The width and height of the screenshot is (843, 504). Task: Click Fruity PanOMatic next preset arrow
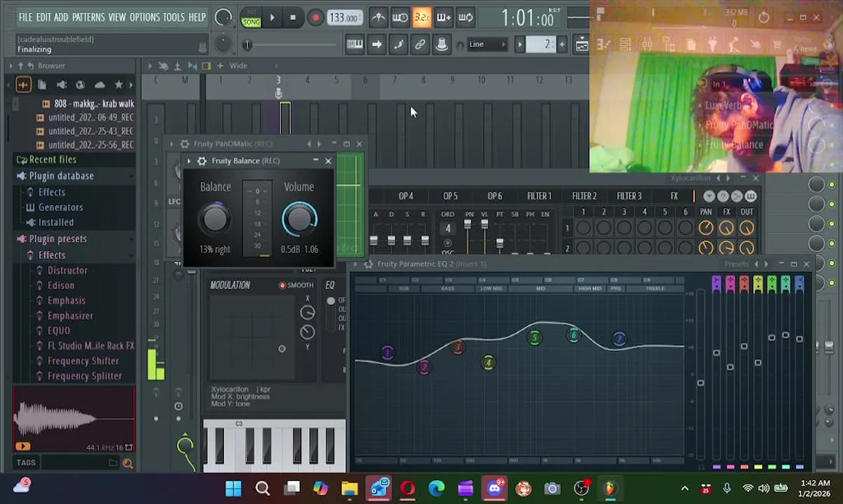pyautogui.click(x=319, y=144)
